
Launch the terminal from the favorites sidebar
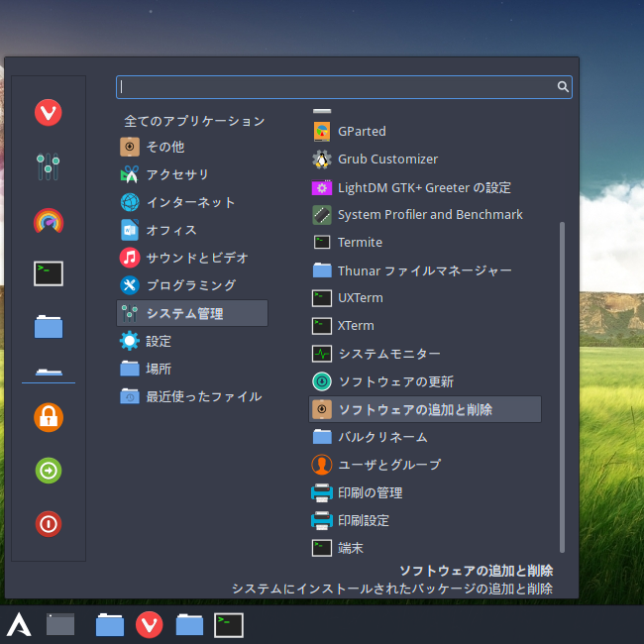pos(49,273)
